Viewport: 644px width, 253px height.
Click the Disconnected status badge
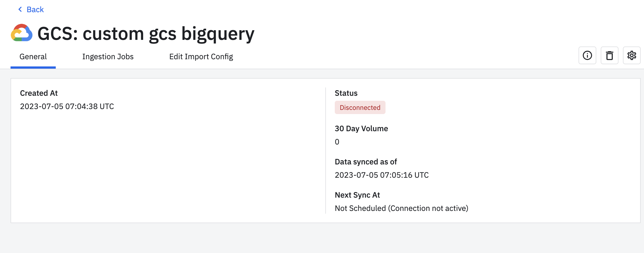tap(360, 107)
